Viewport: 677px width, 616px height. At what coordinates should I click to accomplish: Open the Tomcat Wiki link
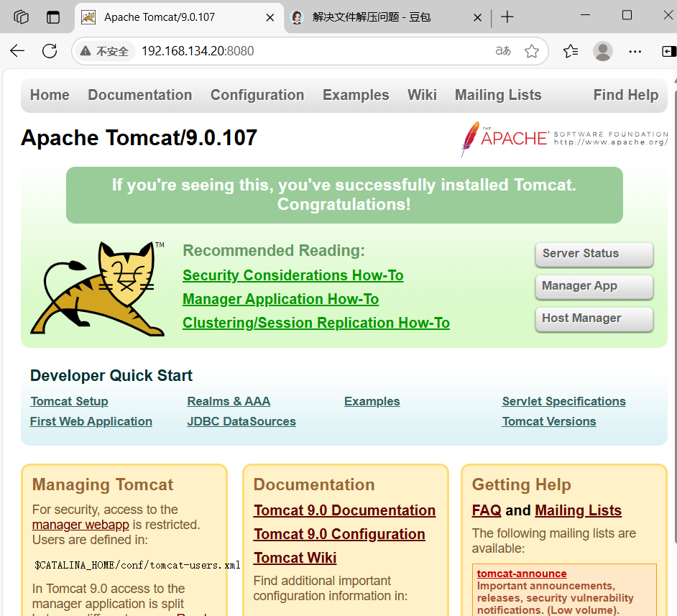point(295,558)
